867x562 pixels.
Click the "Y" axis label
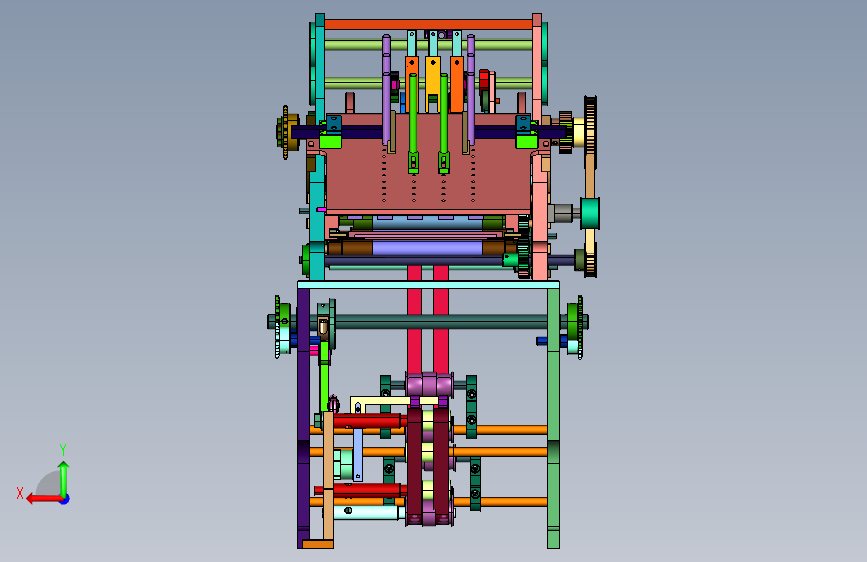coord(63,450)
